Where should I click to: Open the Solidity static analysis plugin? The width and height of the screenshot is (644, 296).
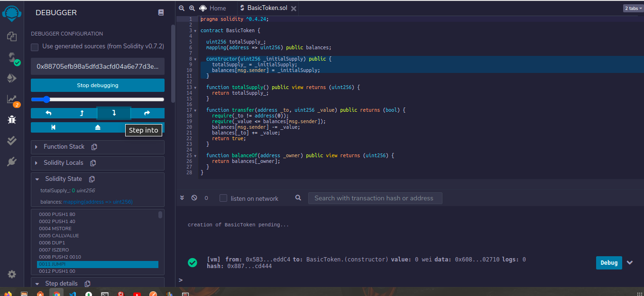(12, 99)
